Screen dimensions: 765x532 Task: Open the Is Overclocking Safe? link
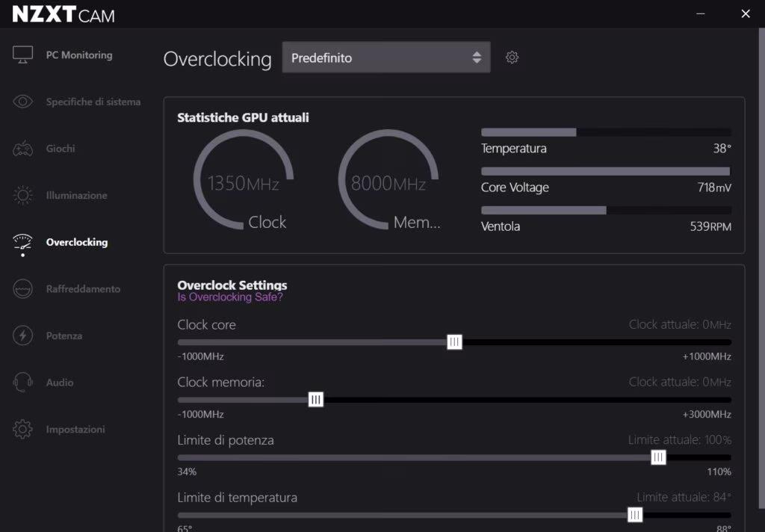click(230, 297)
